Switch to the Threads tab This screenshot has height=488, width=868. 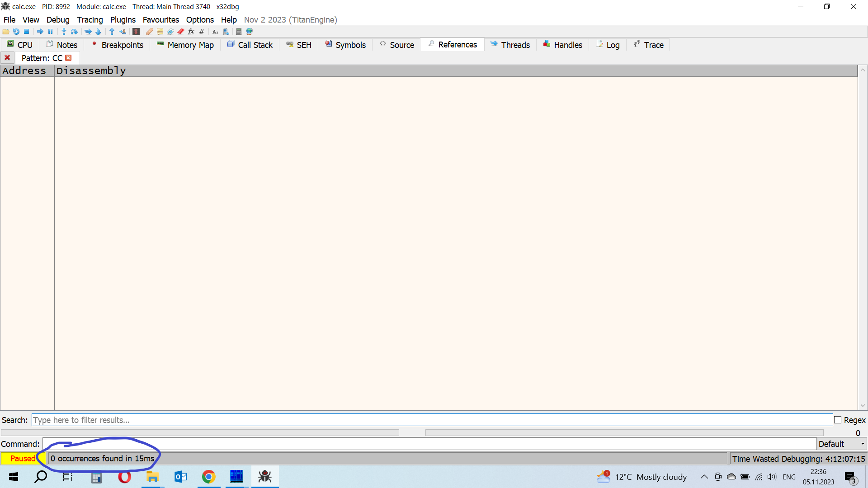[x=510, y=45]
